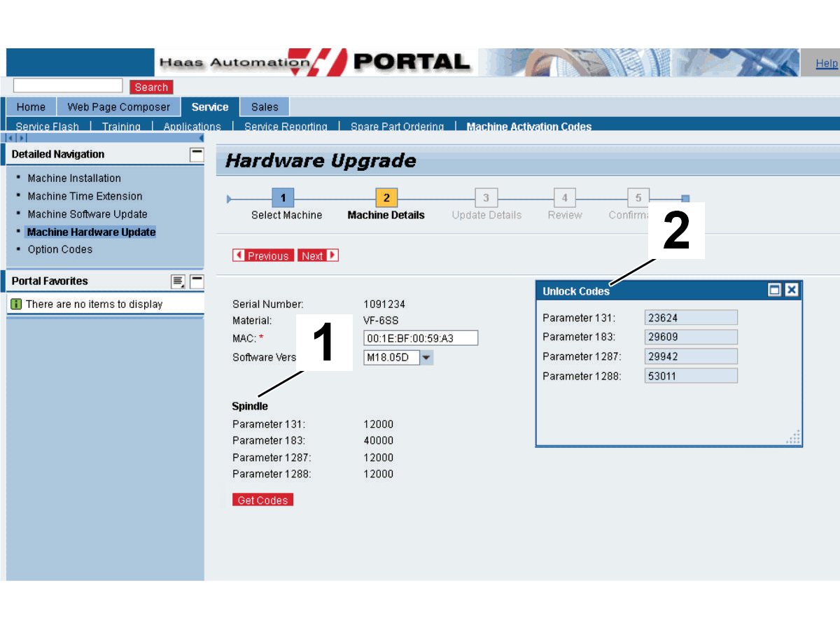Click the Spindle section heading

(x=250, y=406)
